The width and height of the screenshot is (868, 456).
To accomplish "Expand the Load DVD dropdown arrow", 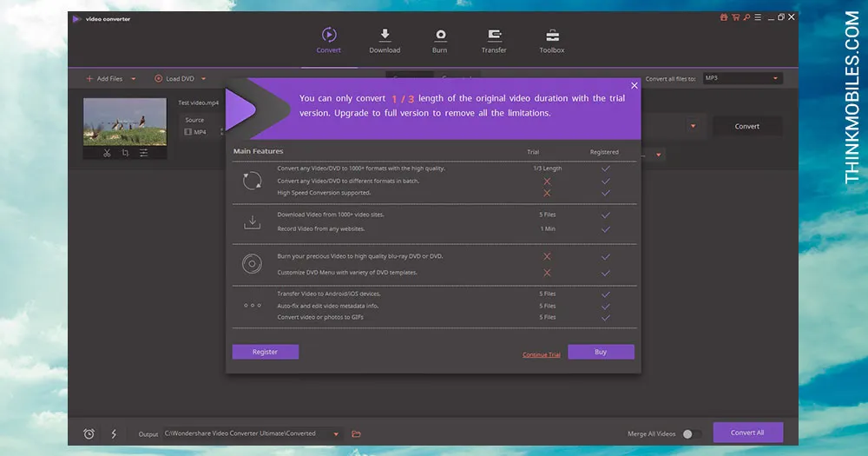I will click(x=204, y=79).
